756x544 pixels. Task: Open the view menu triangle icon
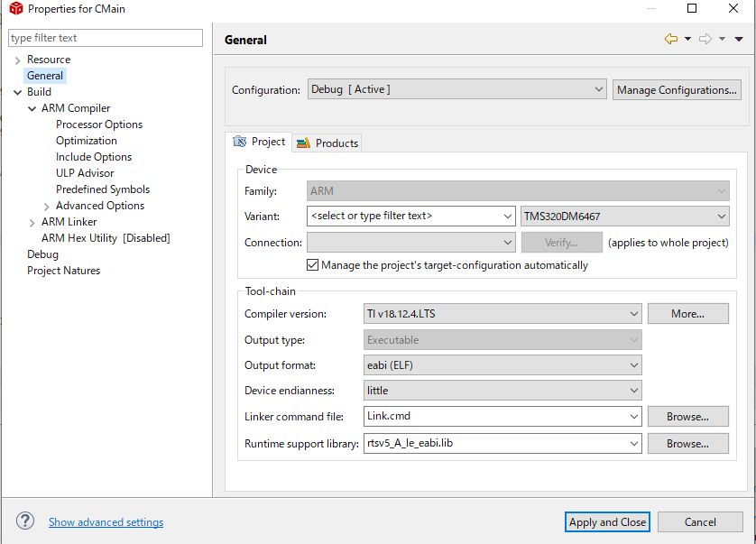click(739, 39)
